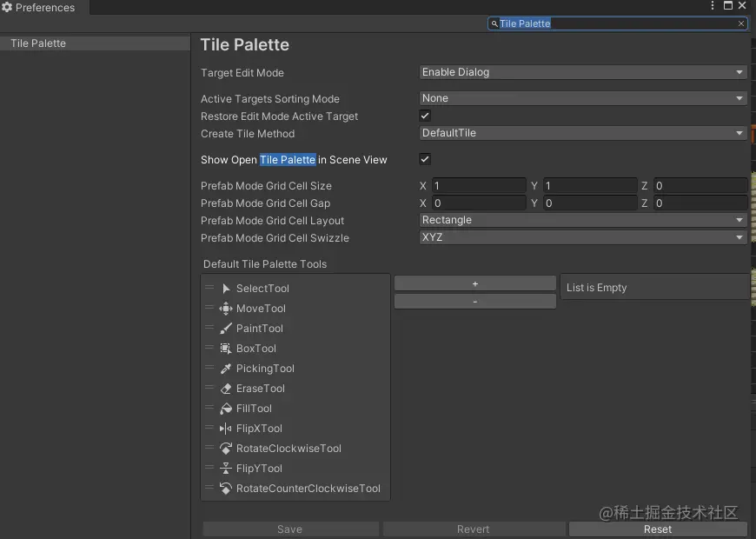Grab the drag handle beside FlipXTool

point(209,427)
